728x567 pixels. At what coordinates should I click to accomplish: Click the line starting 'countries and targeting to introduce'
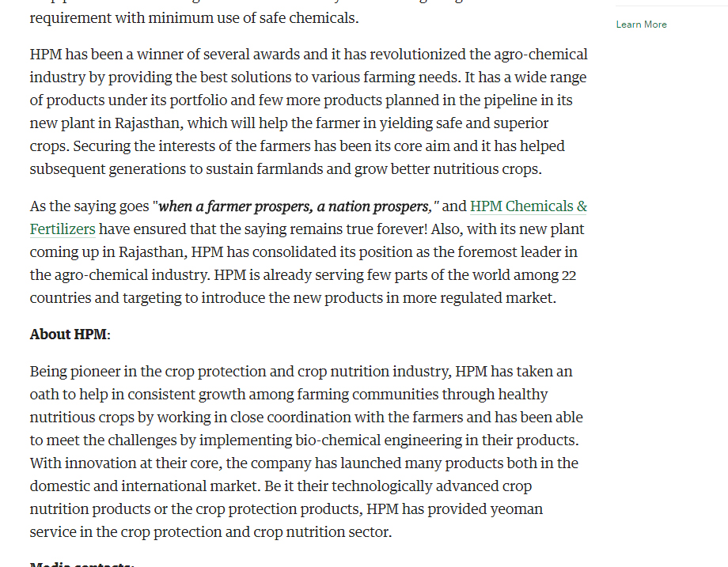[293, 298]
